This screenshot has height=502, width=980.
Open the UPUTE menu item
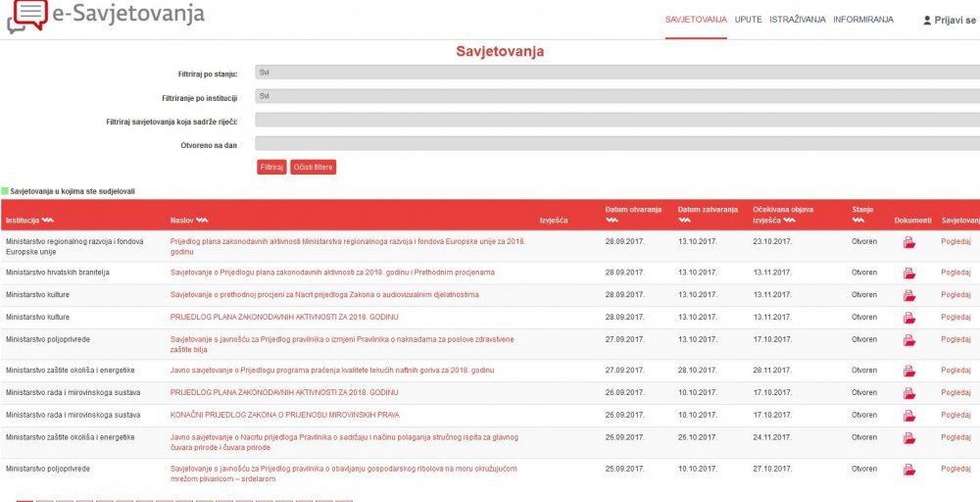748,20
